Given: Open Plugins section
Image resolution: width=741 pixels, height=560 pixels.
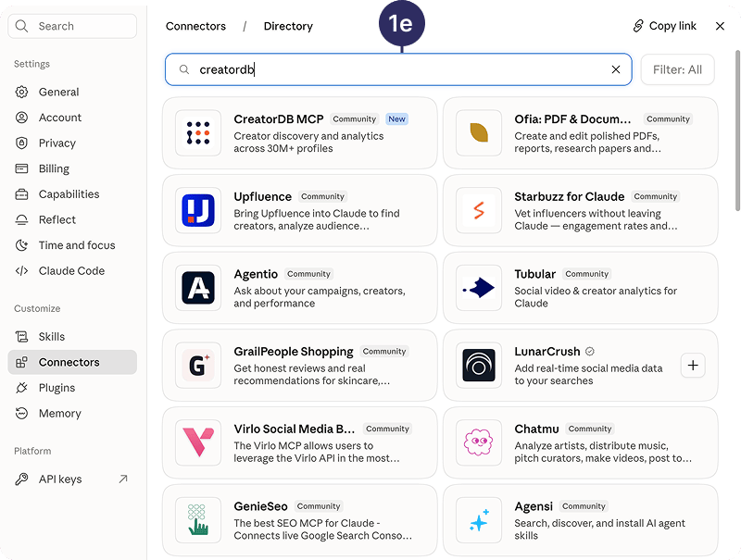Looking at the screenshot, I should pyautogui.click(x=72, y=388).
